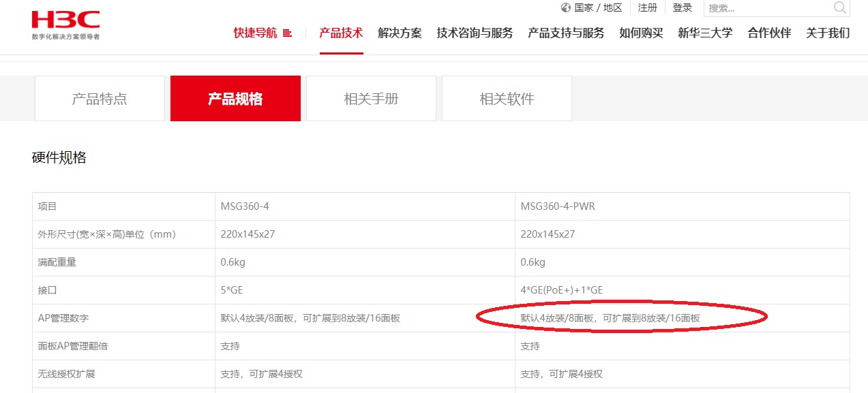Image resolution: width=868 pixels, height=393 pixels.
Task: Switch to 相关软件 tab
Action: click(507, 99)
